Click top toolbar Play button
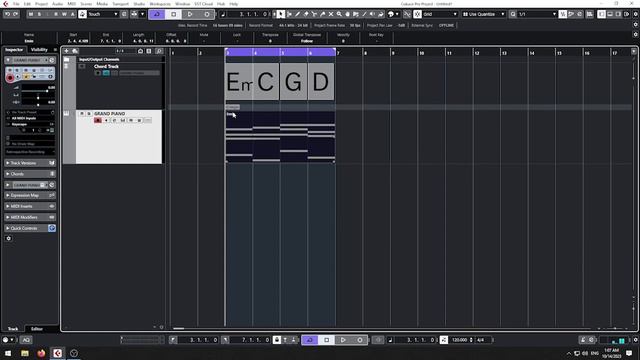The width and height of the screenshot is (640, 360). [x=190, y=14]
